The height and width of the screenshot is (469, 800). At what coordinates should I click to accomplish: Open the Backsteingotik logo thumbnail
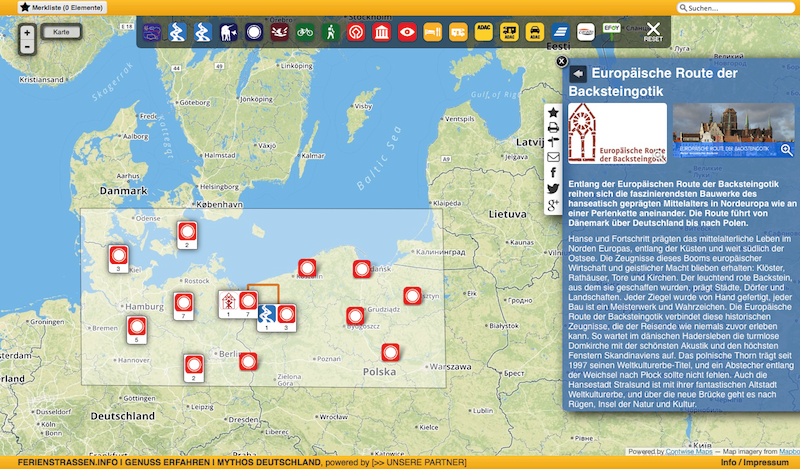(617, 133)
